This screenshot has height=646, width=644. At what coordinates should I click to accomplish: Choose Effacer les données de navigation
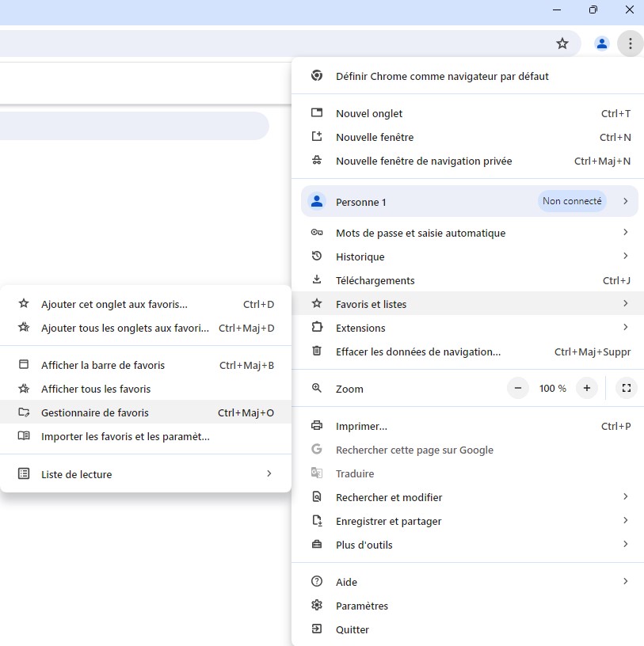point(418,351)
